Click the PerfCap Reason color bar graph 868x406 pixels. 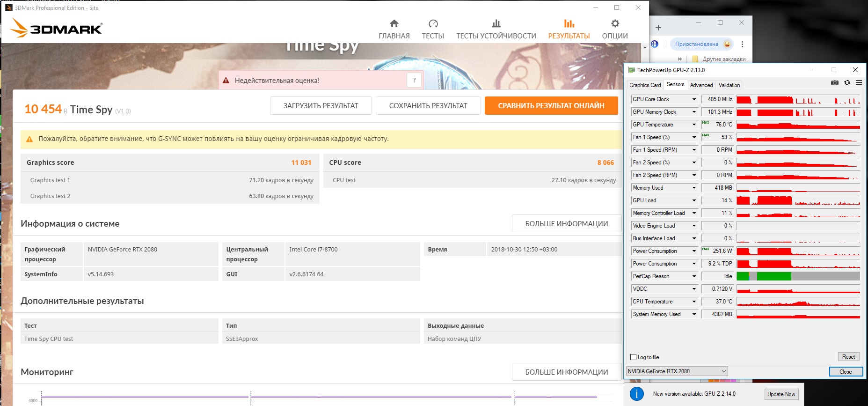[798, 276]
